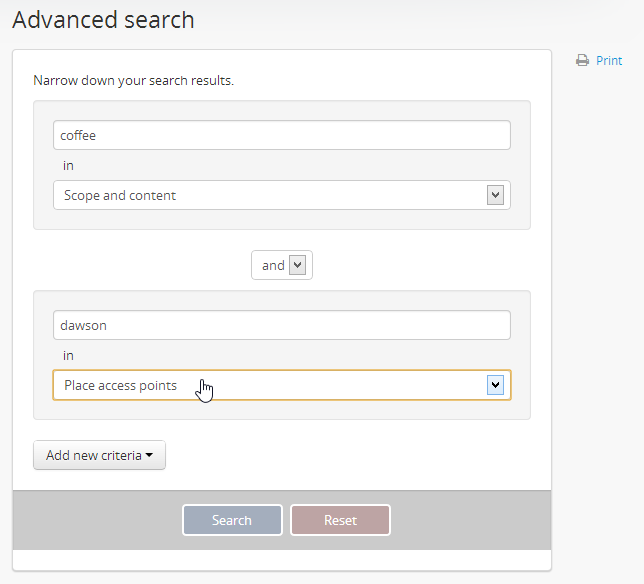The image size is (644, 584).
Task: Open the "Scope and content" field dropdown
Action: pos(270,195)
